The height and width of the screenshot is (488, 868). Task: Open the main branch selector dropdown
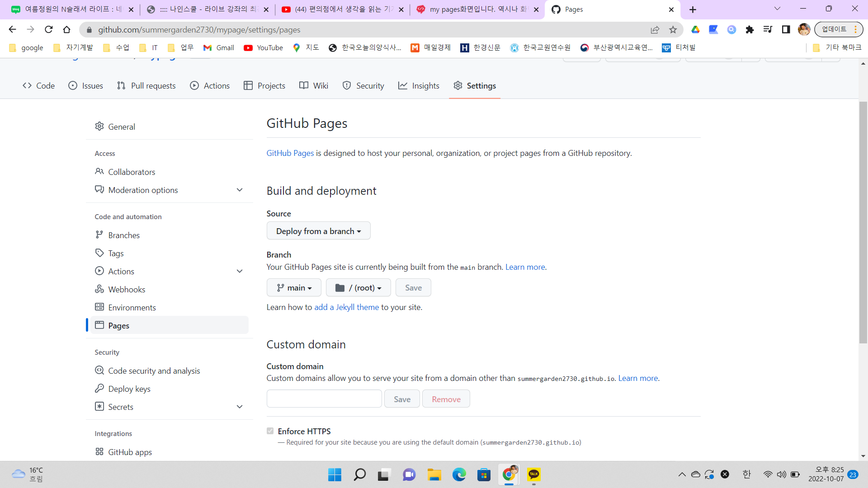294,288
